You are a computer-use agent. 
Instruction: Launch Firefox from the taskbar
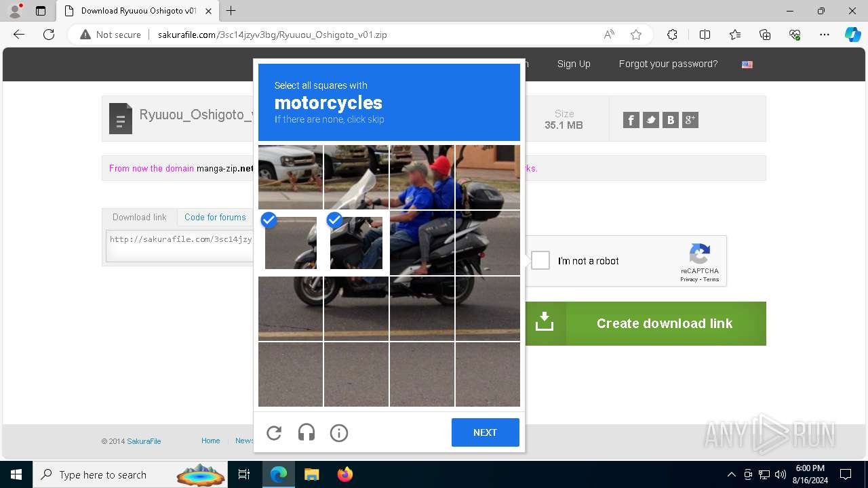(344, 474)
